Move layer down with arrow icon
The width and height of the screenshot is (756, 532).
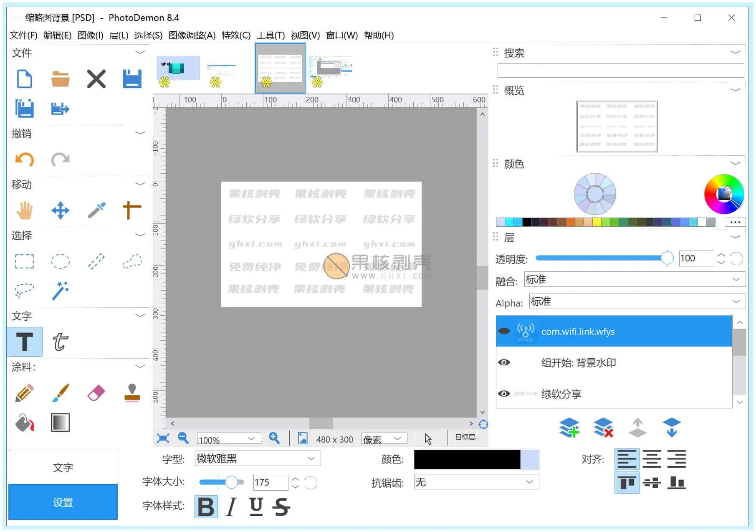671,428
